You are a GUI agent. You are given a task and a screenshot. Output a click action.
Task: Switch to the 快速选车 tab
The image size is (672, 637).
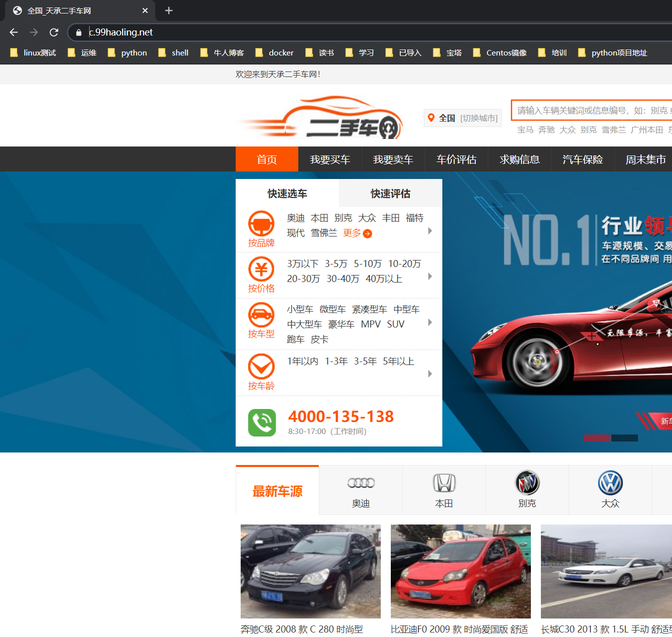pyautogui.click(x=287, y=193)
